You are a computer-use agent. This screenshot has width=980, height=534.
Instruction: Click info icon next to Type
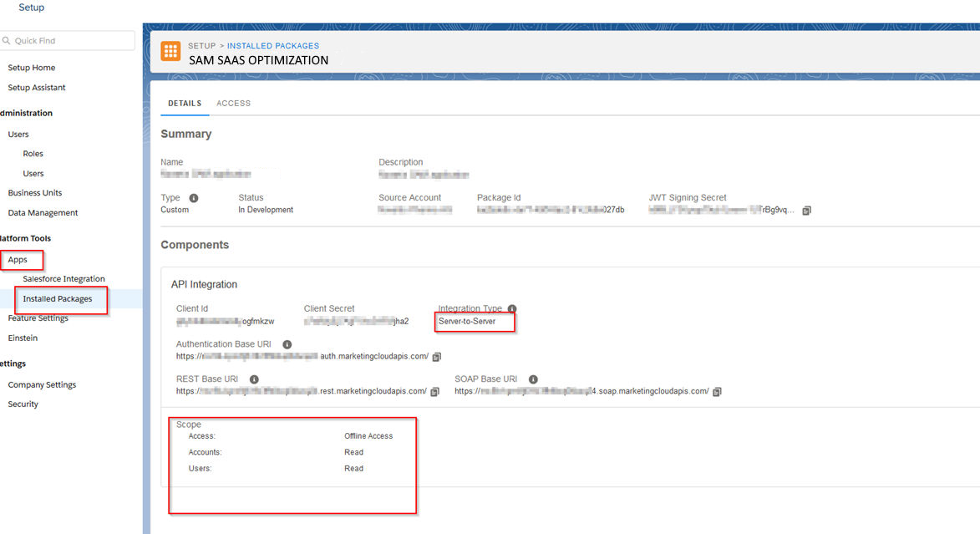pyautogui.click(x=194, y=198)
